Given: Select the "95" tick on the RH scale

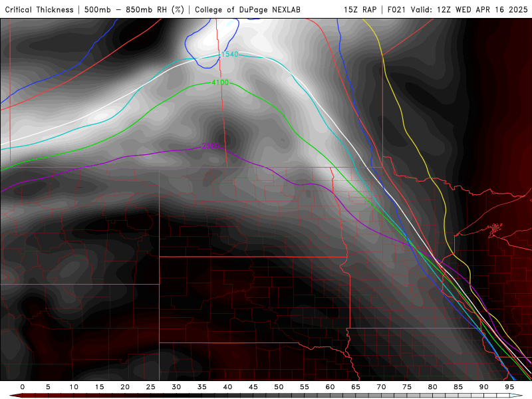Looking at the screenshot, I should tap(509, 387).
